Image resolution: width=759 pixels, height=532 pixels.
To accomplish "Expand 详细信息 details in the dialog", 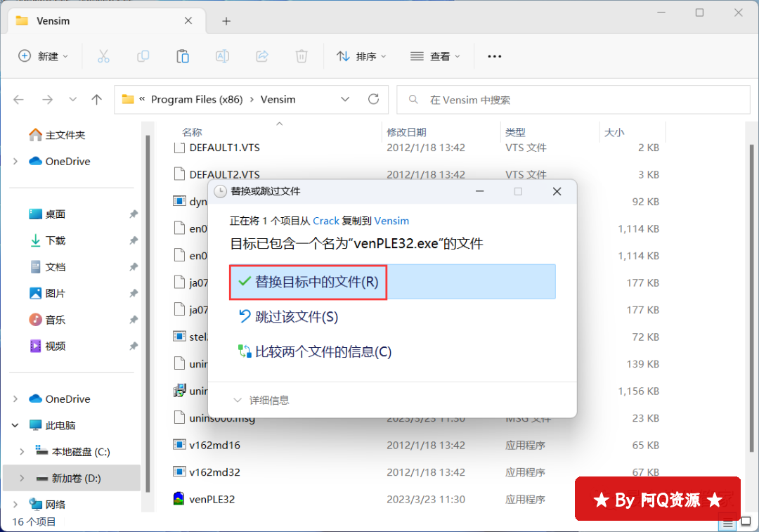I will coord(261,400).
